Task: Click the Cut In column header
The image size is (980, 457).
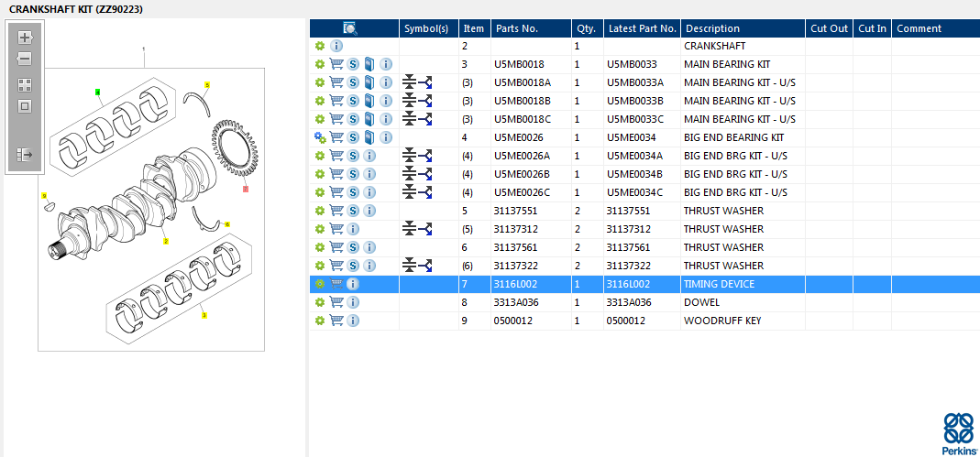Action: (x=873, y=28)
